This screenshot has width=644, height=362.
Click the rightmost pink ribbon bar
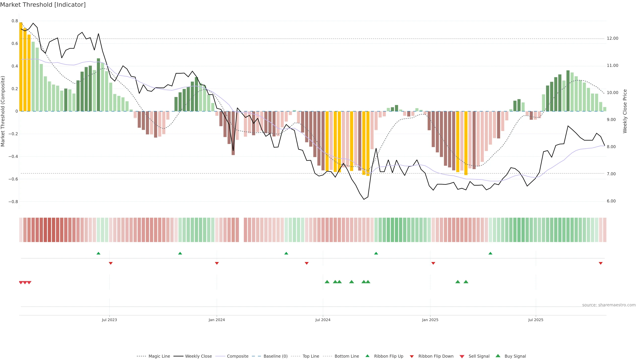pos(604,230)
